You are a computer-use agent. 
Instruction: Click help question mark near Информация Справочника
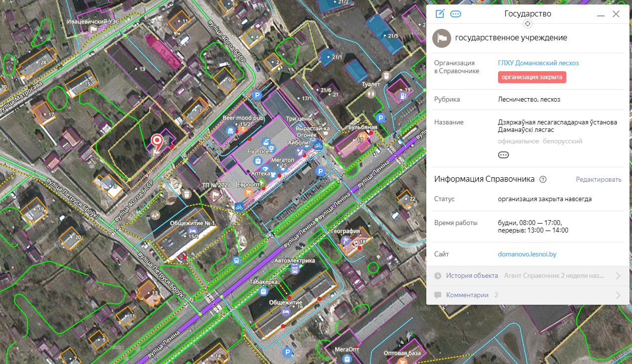[543, 179]
